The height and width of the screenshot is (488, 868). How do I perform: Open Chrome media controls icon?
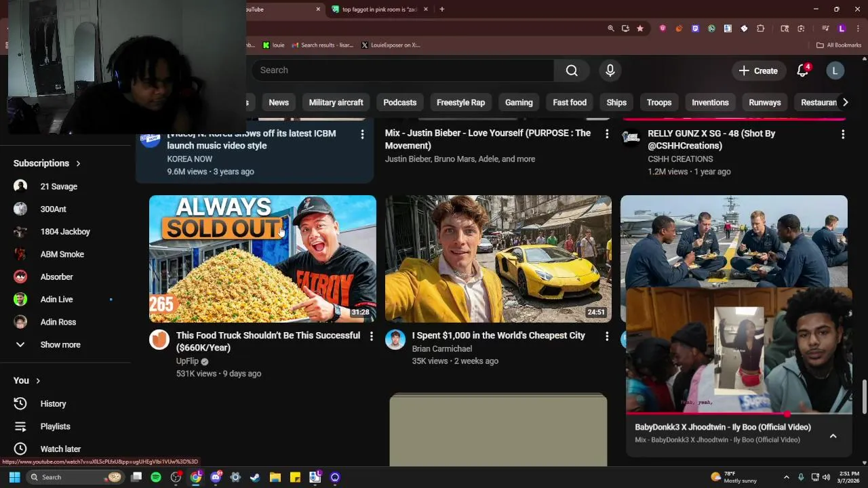pyautogui.click(x=825, y=28)
